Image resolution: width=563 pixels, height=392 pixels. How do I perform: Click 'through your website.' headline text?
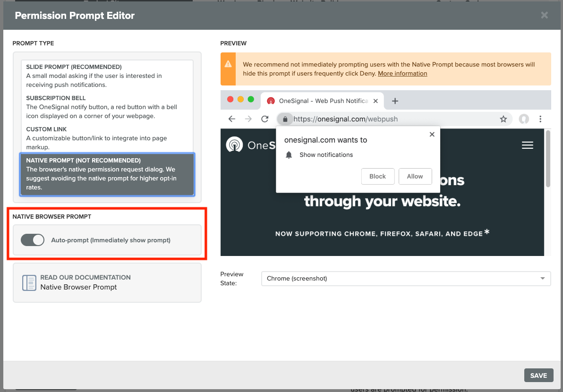(382, 201)
